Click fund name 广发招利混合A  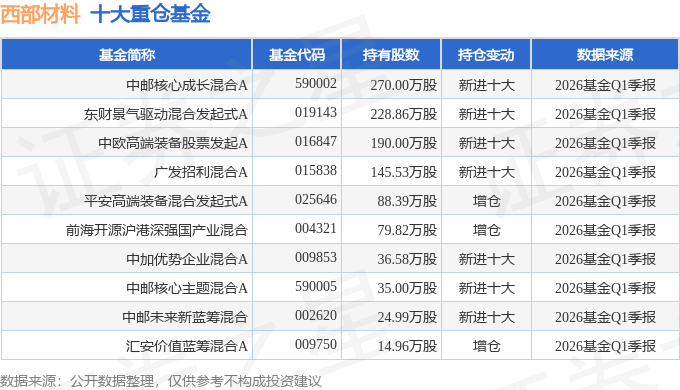click(x=201, y=172)
